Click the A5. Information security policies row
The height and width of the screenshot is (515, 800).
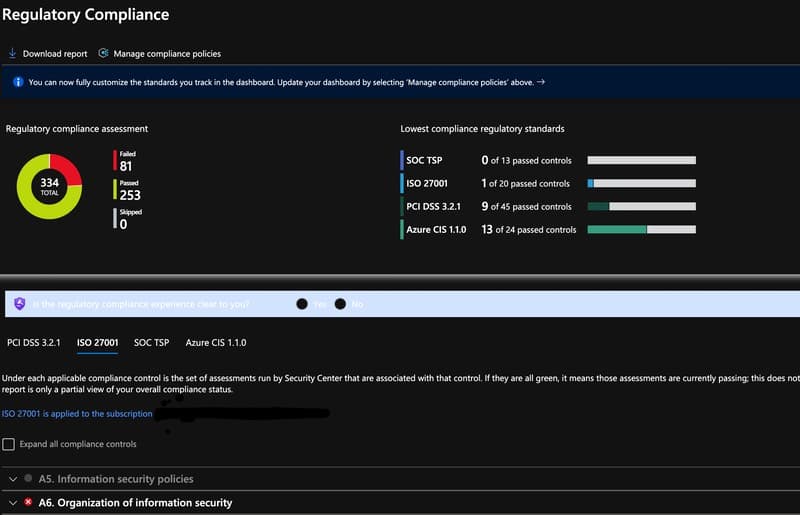tap(400, 479)
